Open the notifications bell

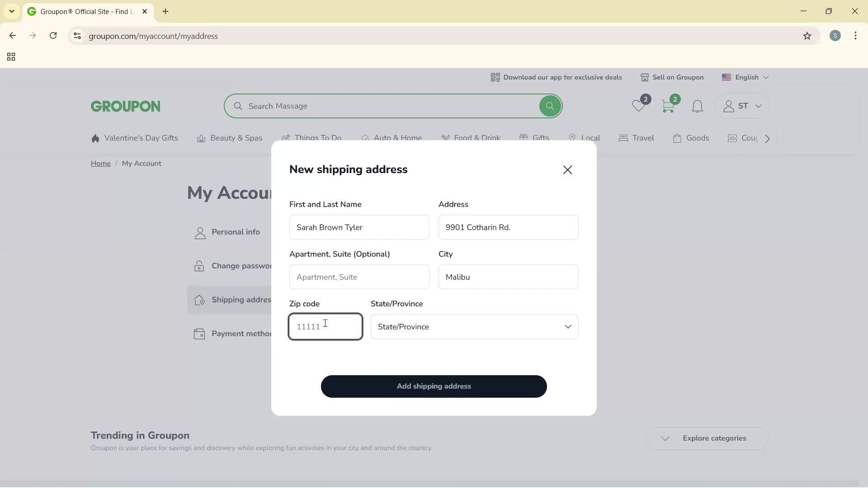(697, 106)
